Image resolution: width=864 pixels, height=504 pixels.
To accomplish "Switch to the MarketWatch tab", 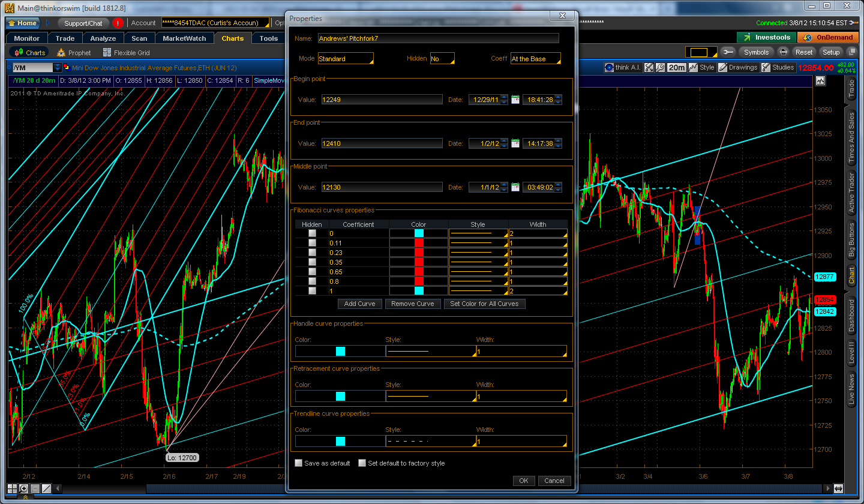I will pos(185,38).
